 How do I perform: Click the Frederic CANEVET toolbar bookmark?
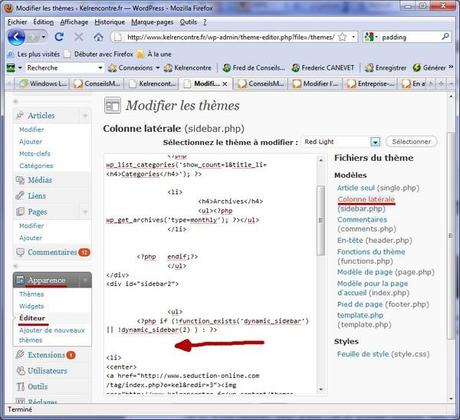point(322,68)
